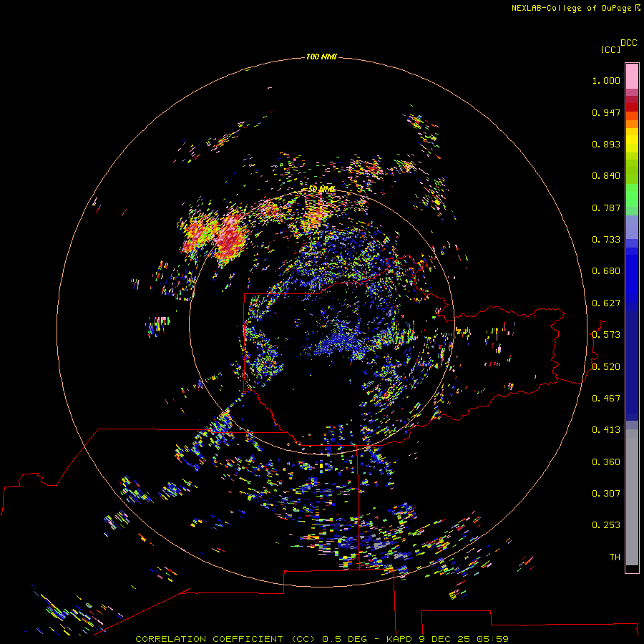
Task: Click the 0.413 scale value
Action: (606, 430)
